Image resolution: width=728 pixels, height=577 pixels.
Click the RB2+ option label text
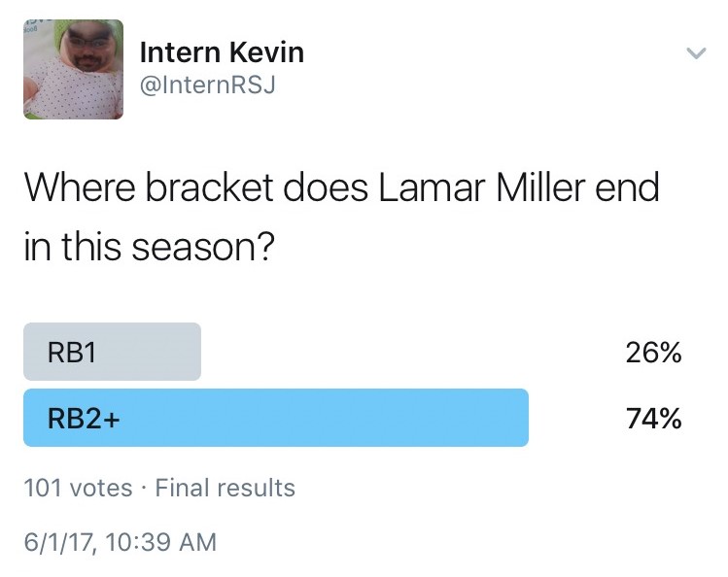point(84,419)
